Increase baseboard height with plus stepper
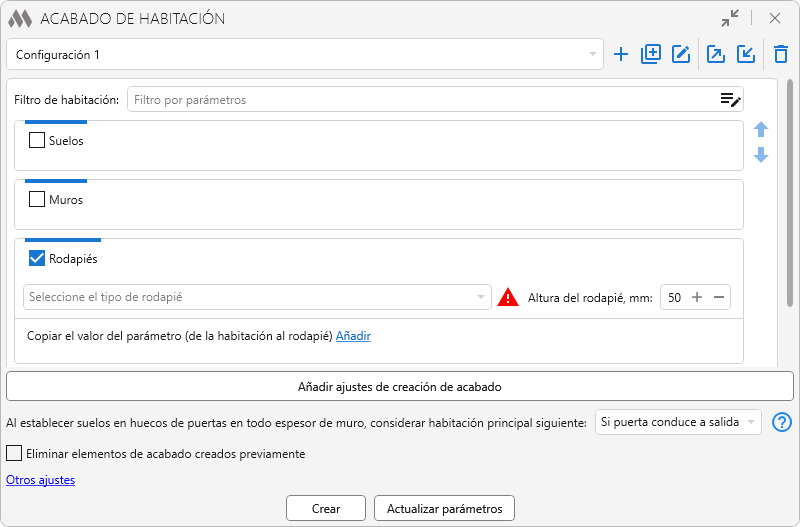 [697, 297]
